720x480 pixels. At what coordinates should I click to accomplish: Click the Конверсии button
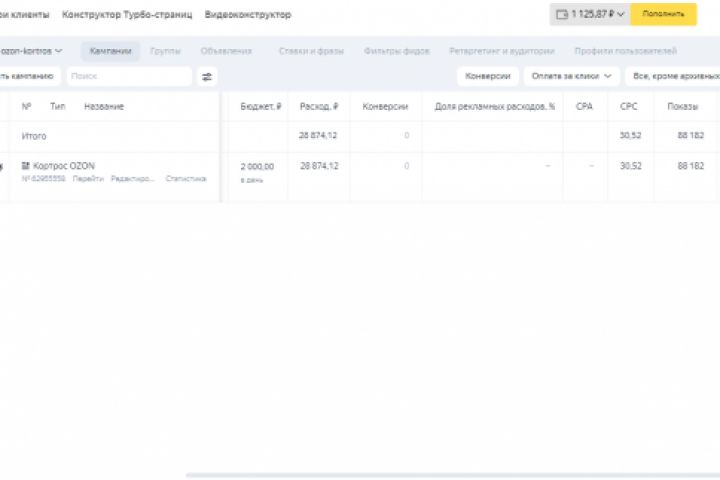(488, 76)
